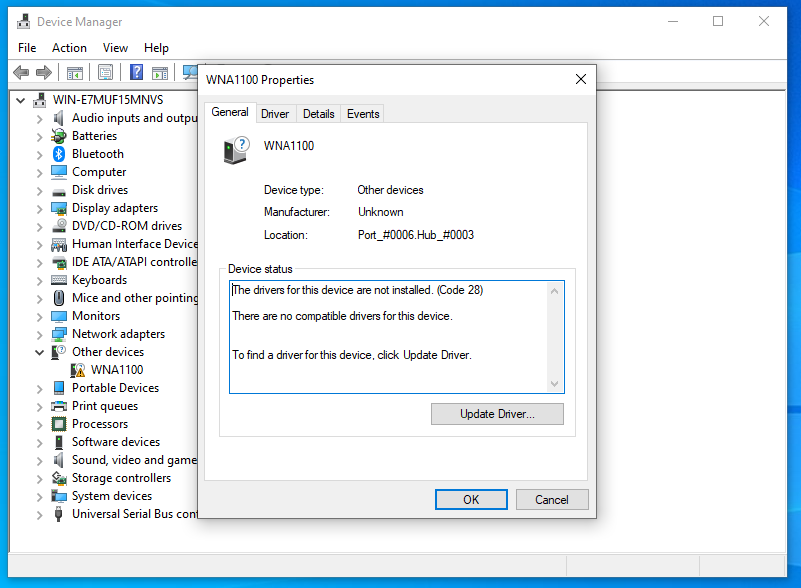Image resolution: width=801 pixels, height=588 pixels.
Task: Click the Action pane toolbar icon
Action: tap(160, 73)
